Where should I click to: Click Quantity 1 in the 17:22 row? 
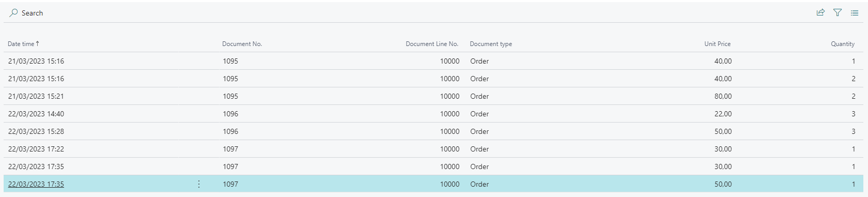pos(854,149)
